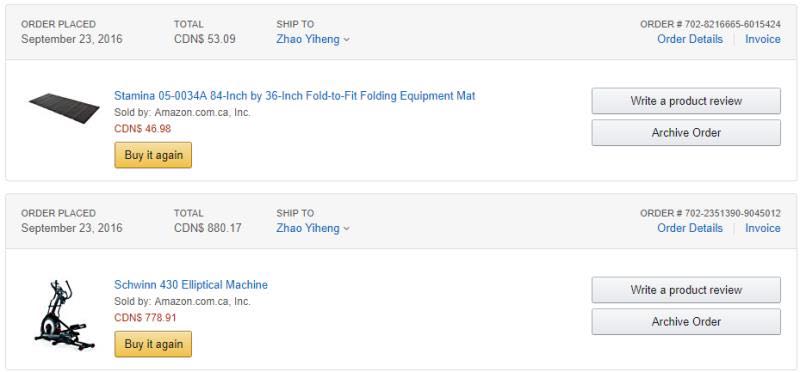Open Invoice for order 702-8216665-6015424

point(763,39)
